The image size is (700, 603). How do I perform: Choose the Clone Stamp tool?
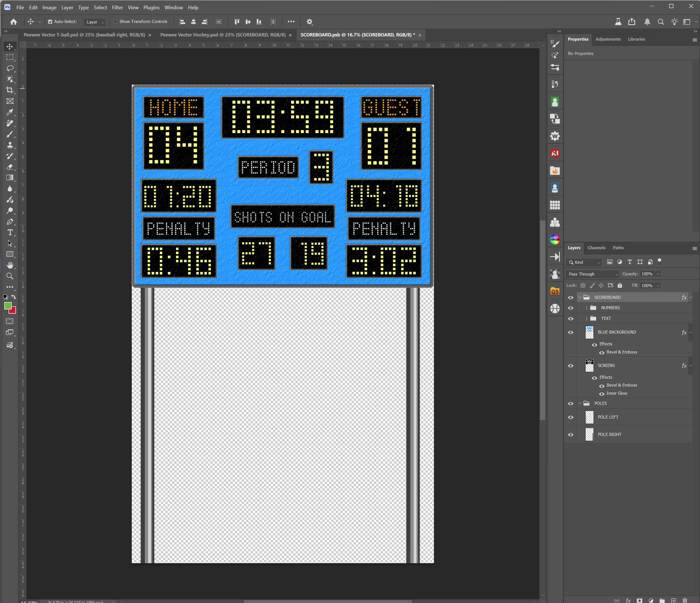click(10, 145)
